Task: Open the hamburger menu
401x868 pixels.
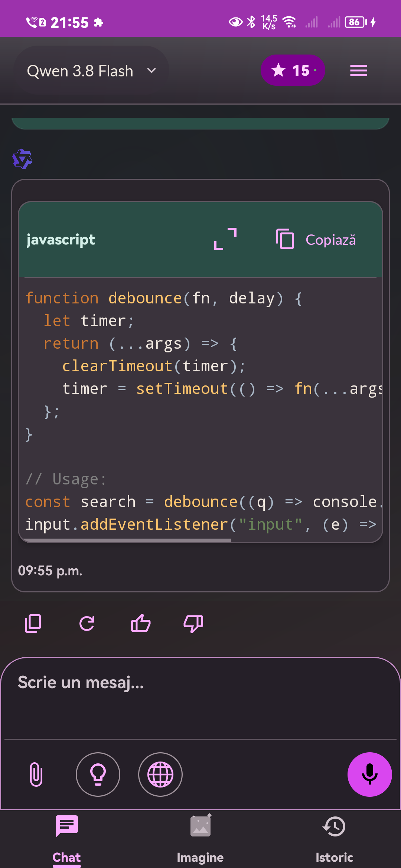Action: [358, 70]
